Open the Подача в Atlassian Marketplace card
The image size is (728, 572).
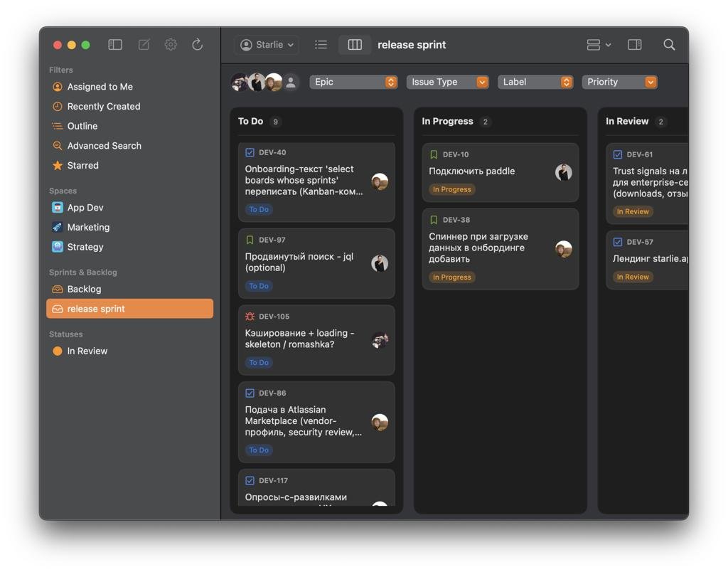tap(316, 422)
